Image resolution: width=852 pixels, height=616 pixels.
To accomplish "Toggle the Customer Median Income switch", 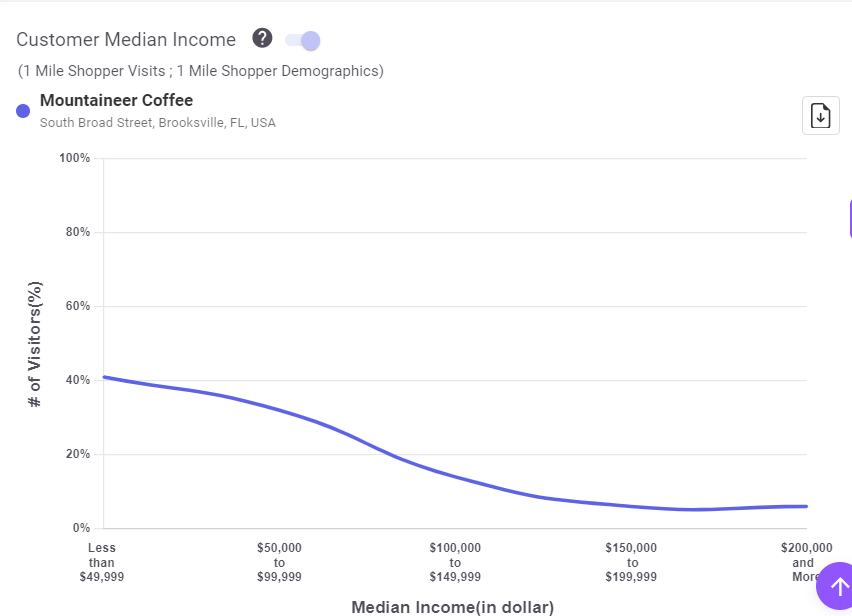I will (302, 40).
